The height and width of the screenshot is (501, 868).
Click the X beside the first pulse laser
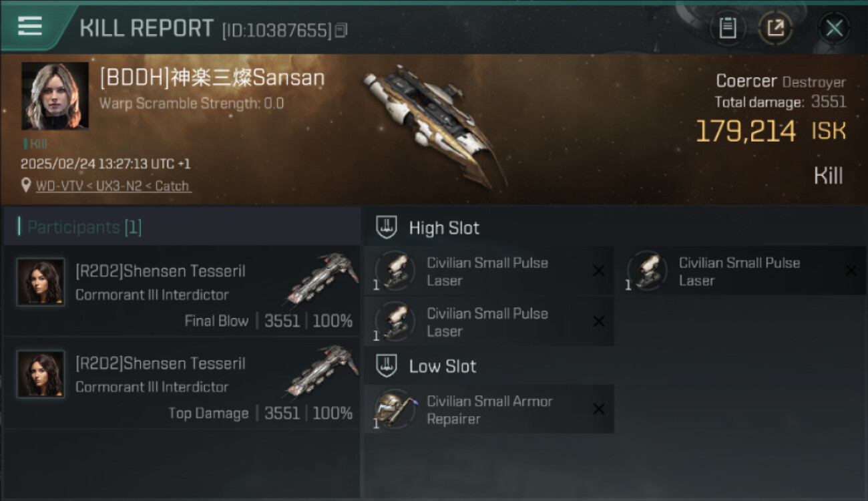coord(599,271)
